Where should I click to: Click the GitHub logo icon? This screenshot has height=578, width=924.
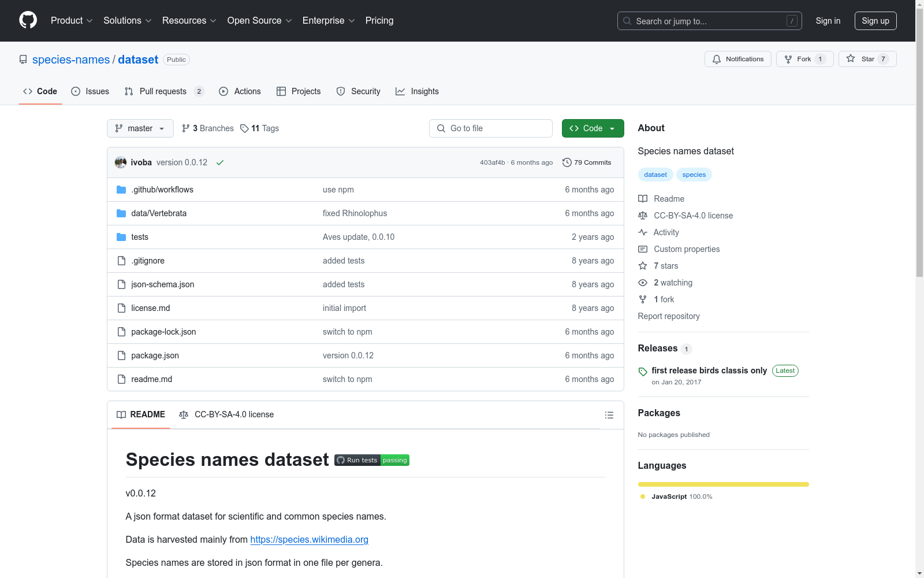[x=28, y=20]
